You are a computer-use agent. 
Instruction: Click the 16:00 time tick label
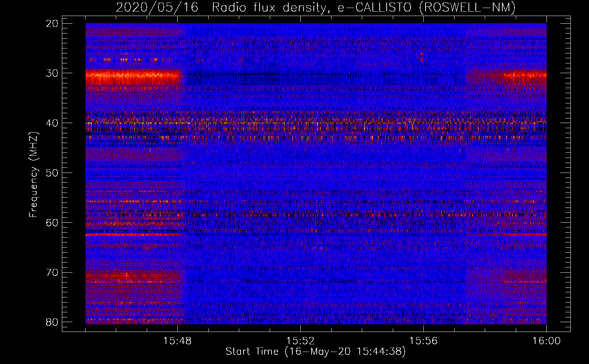pos(546,341)
